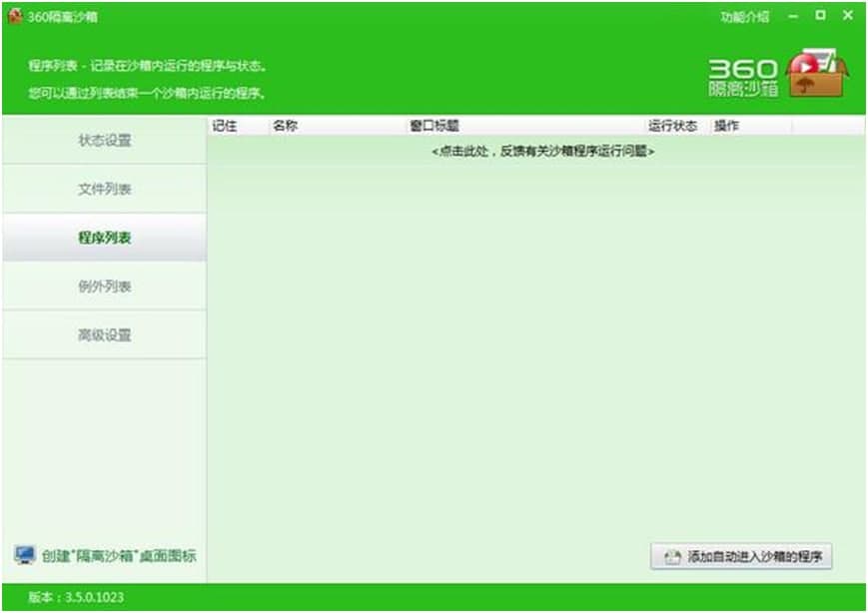The image size is (868, 613).
Task: Open the 文件列表 tab
Action: [105, 190]
